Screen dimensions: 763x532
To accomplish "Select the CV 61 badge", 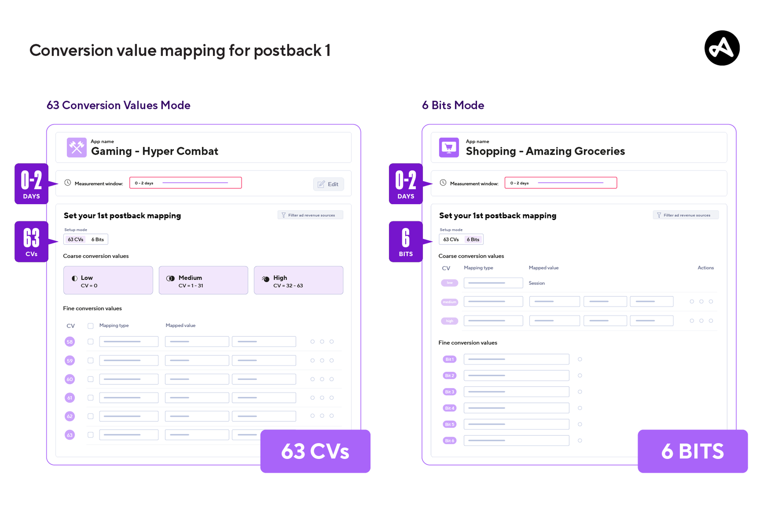I will (69, 398).
